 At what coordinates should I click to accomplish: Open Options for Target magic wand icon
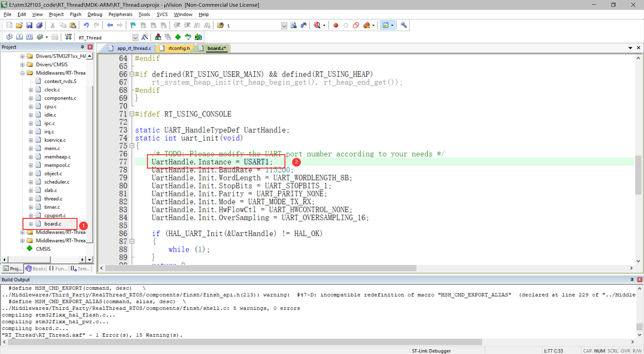tap(145, 37)
